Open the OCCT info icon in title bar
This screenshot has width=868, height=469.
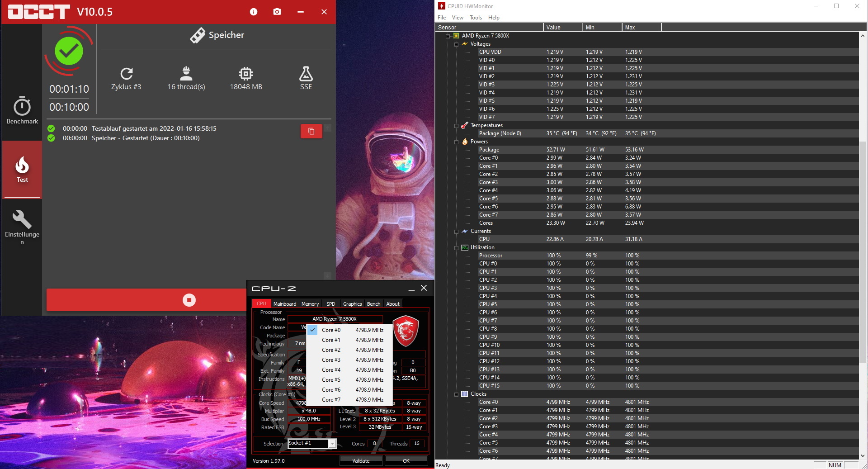[254, 12]
